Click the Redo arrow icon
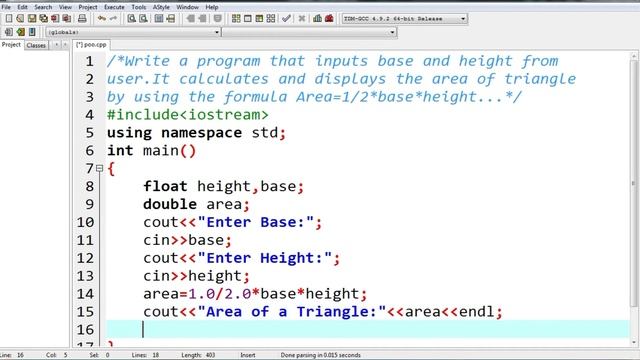The height and width of the screenshot is (360, 640). click(x=113, y=18)
